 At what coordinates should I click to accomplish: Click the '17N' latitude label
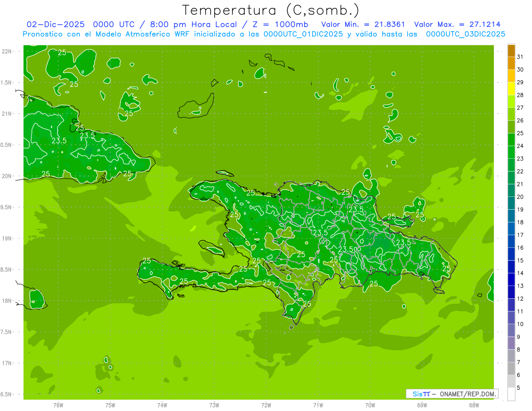8,363
